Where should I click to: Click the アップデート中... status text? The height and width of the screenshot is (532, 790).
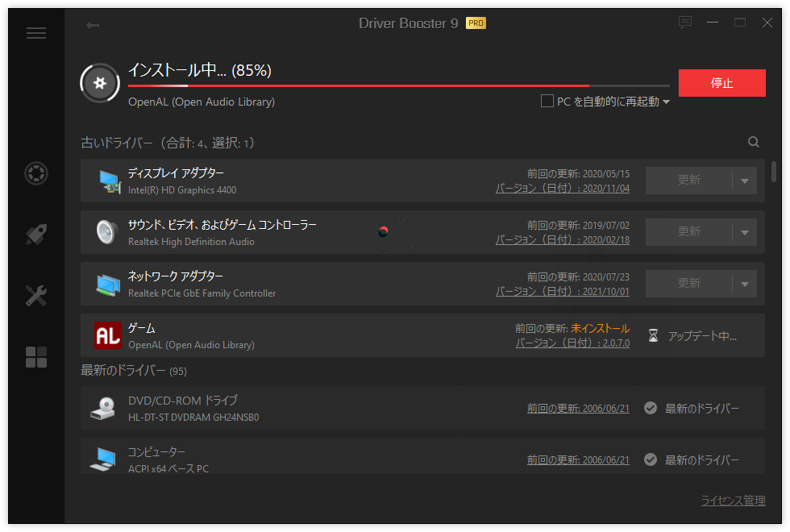tap(702, 336)
